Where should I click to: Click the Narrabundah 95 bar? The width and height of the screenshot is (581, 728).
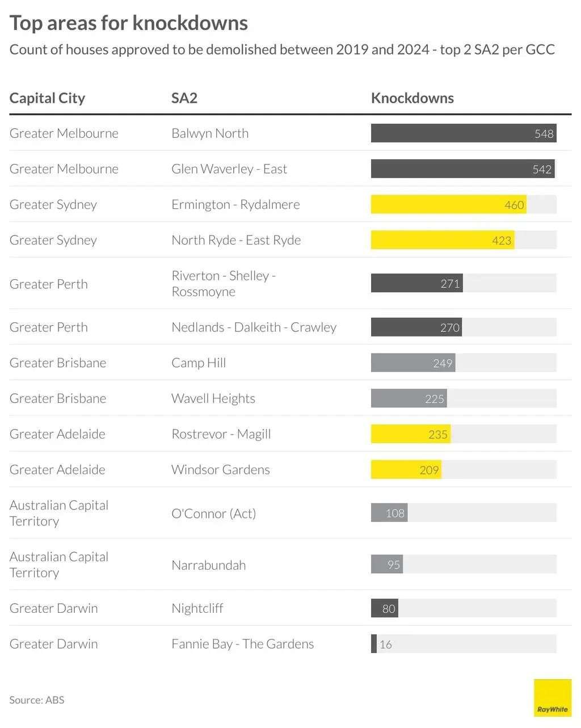(x=387, y=565)
